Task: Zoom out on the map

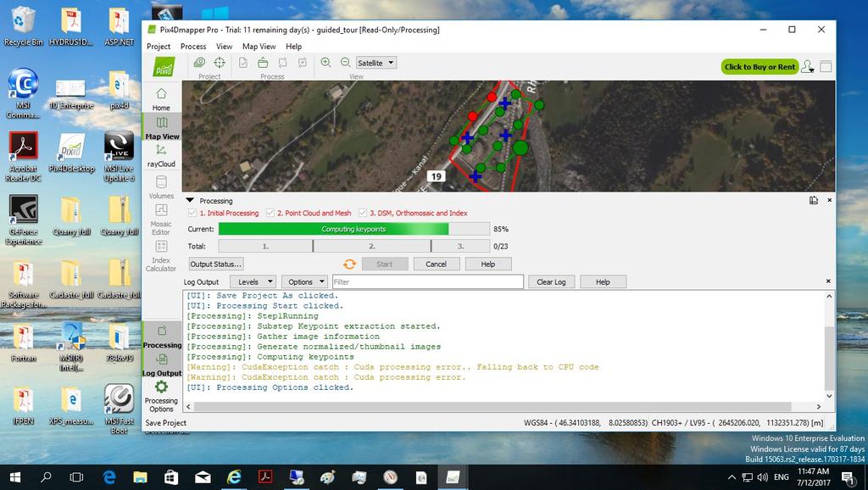Action: 346,63
